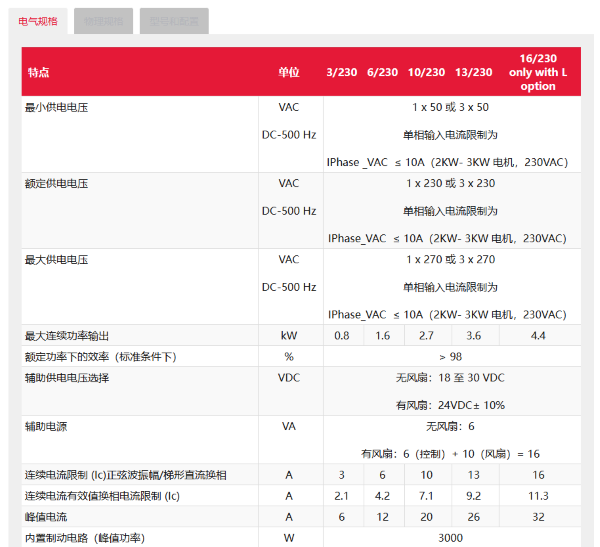Select value 16 in 连续电流限制 row
Viewport: 600px width, 547px height.
tap(538, 475)
